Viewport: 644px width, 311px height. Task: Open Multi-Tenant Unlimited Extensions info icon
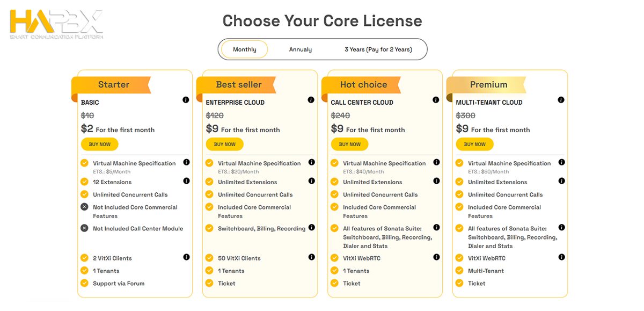click(x=561, y=181)
